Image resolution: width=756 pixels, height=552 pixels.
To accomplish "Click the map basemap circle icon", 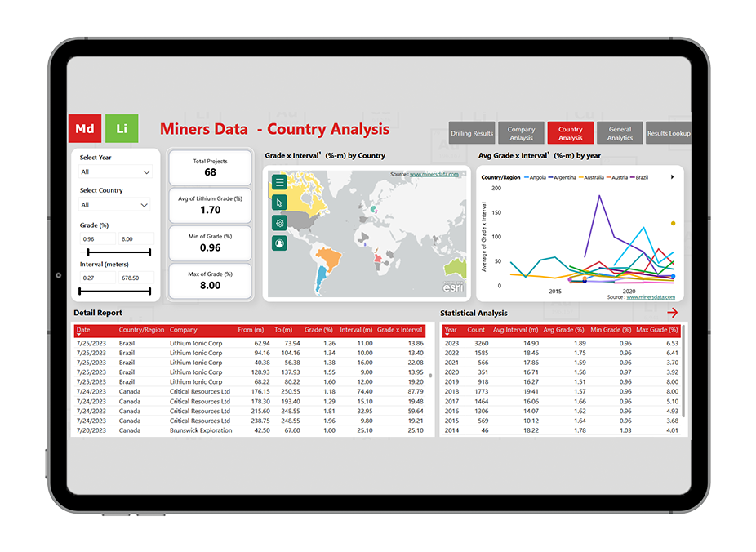I will click(280, 243).
